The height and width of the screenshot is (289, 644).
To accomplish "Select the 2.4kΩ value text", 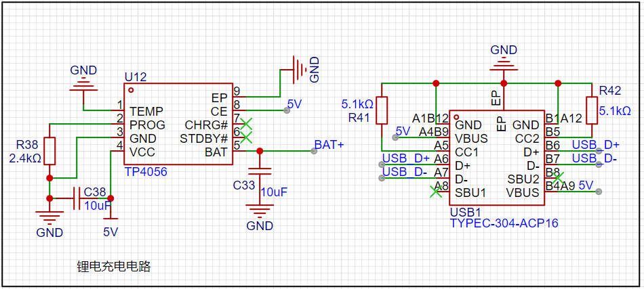I will point(25,158).
